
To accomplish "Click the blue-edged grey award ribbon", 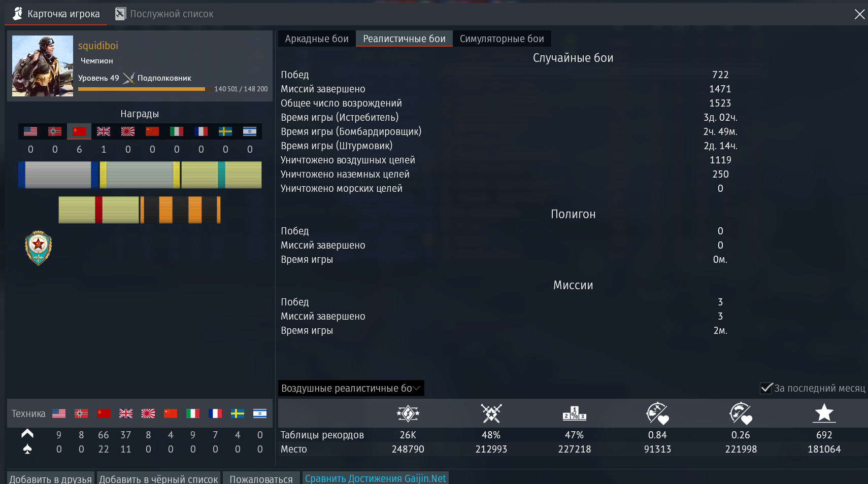I will pyautogui.click(x=58, y=175).
